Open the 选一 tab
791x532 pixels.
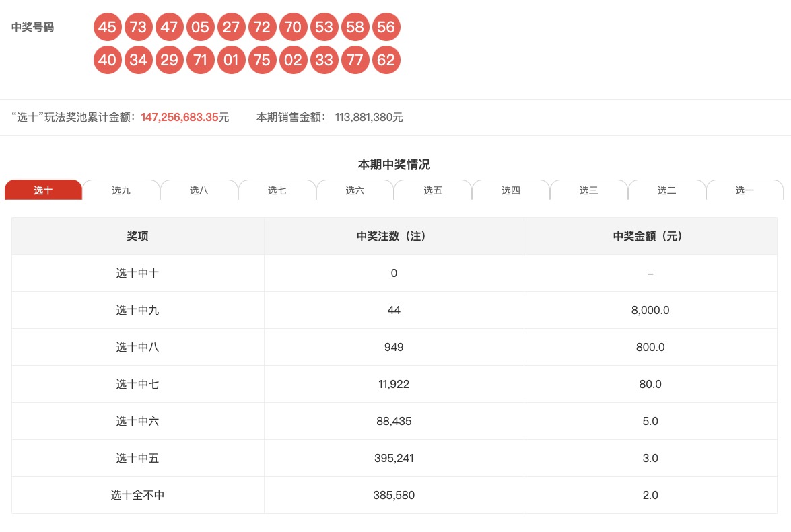pyautogui.click(x=745, y=190)
